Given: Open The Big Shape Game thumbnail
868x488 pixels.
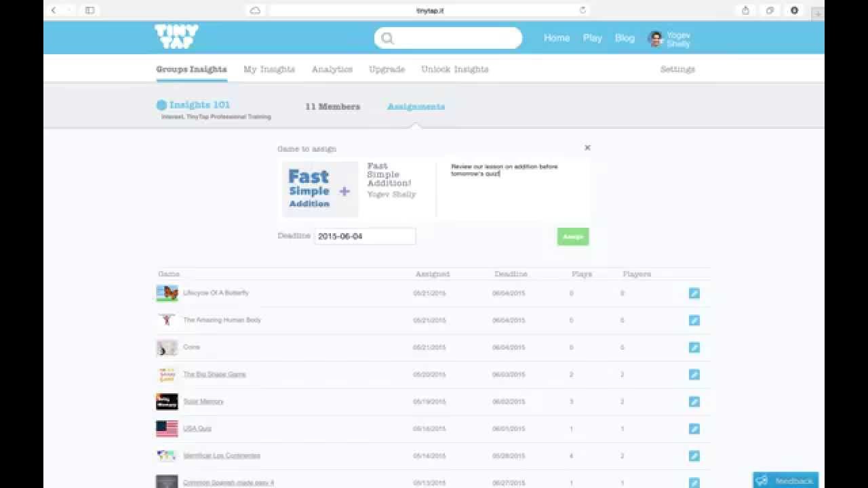Looking at the screenshot, I should 167,375.
